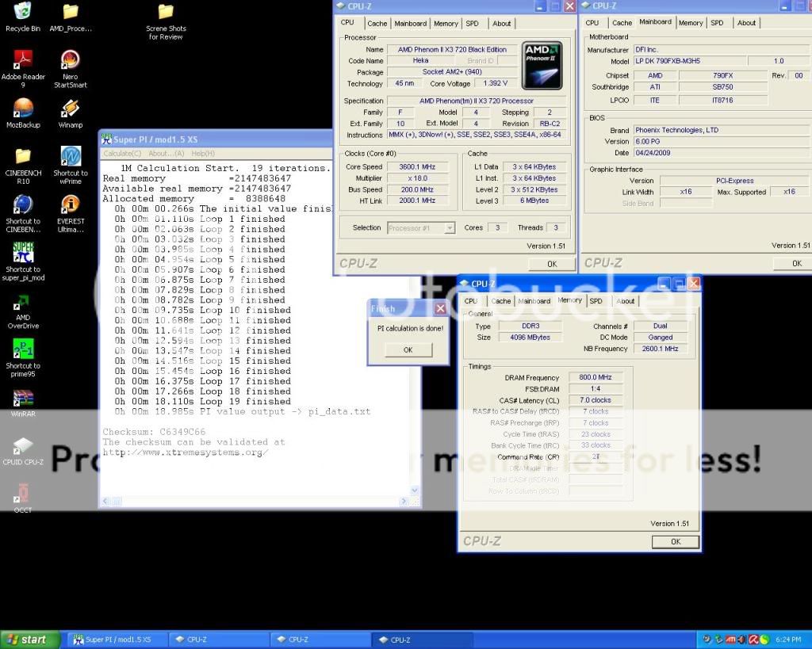The width and height of the screenshot is (812, 649).
Task: Select SPD tab in Mainboard CPU-Z window
Action: 717,23
